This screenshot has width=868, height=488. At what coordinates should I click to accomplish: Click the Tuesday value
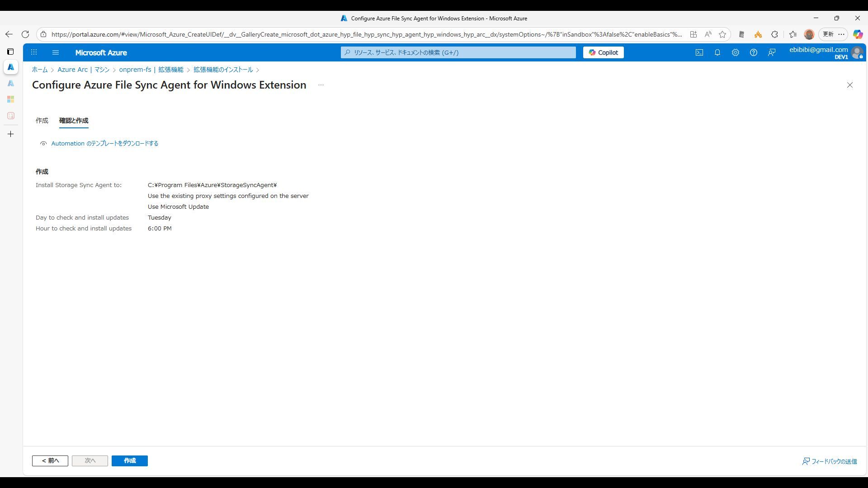160,218
